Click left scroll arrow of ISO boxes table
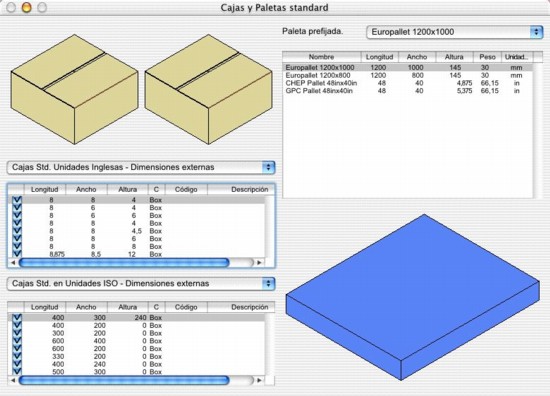Viewport: 550px width, 396px height. [x=13, y=380]
